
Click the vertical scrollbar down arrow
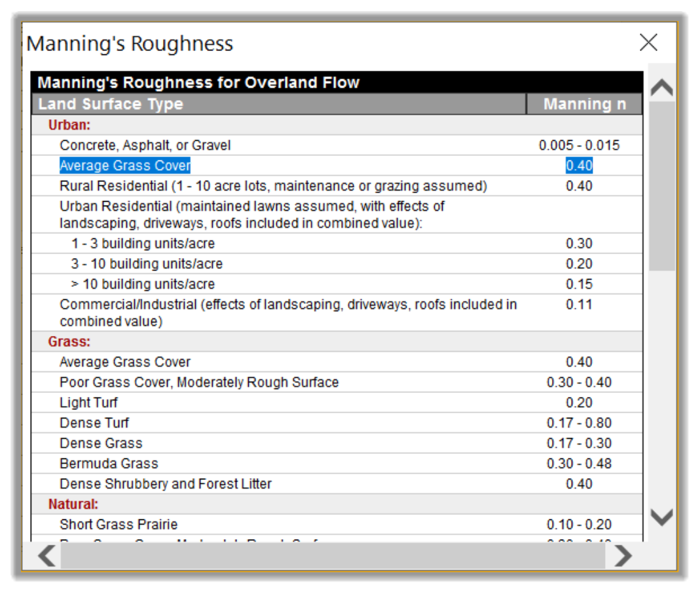click(x=661, y=517)
